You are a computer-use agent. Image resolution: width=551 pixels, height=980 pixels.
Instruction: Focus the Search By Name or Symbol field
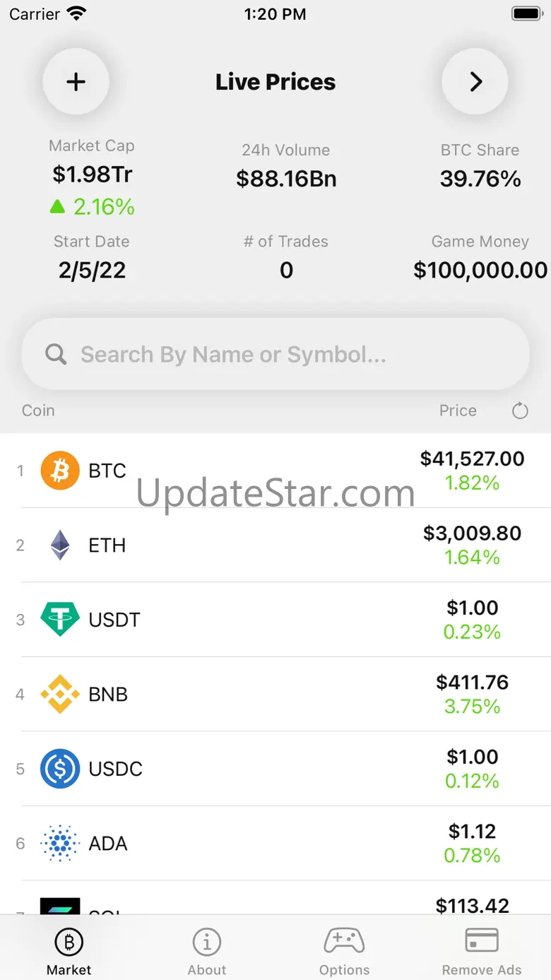[283, 354]
